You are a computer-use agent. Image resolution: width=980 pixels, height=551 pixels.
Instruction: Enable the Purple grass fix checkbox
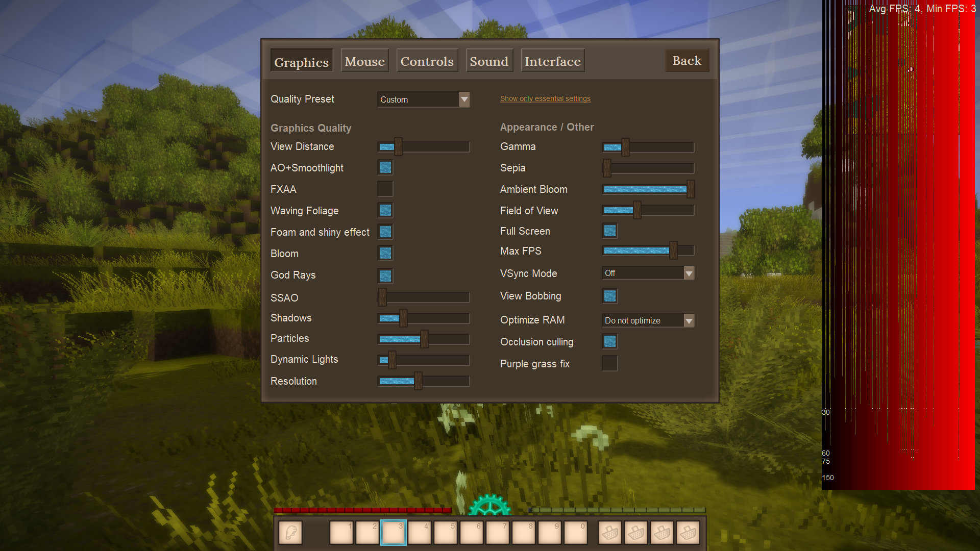pos(610,363)
